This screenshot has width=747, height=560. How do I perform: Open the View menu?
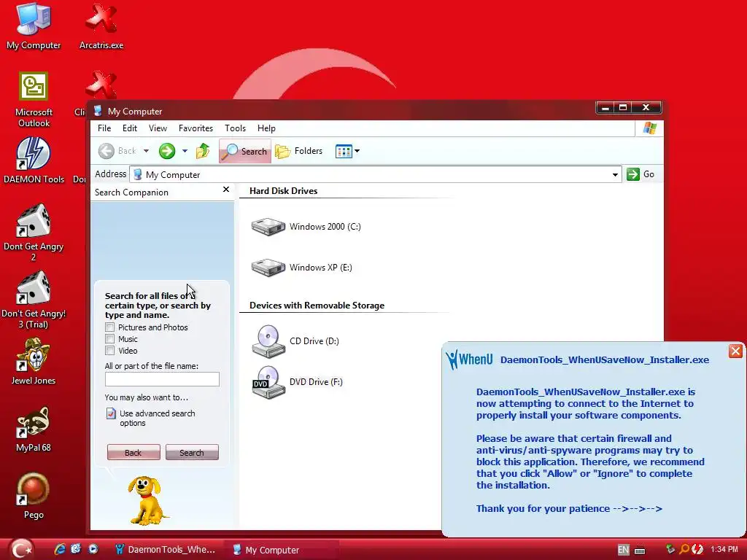click(158, 128)
